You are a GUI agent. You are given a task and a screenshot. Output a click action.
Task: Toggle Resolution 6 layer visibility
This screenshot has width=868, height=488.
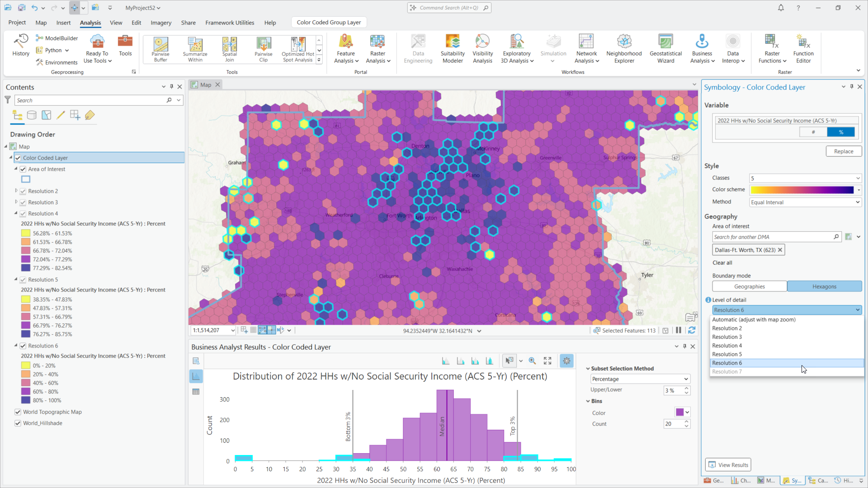23,346
